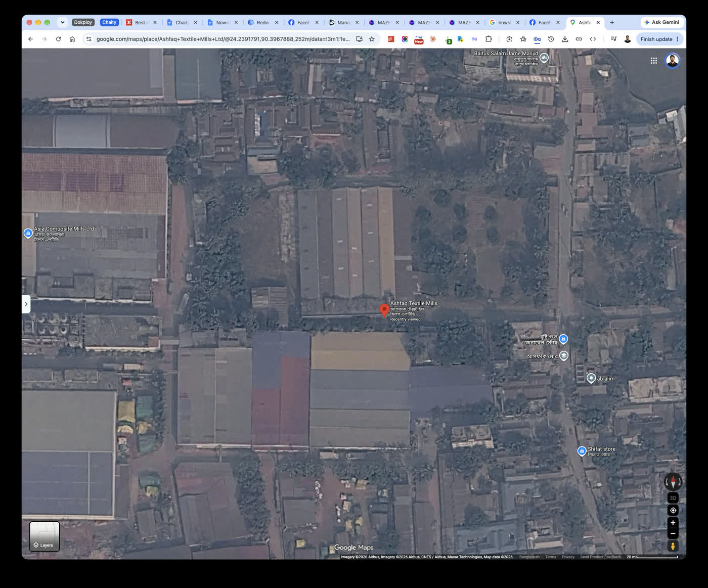Click the 20 m map scale bar
This screenshot has height=588, width=708.
(652, 557)
